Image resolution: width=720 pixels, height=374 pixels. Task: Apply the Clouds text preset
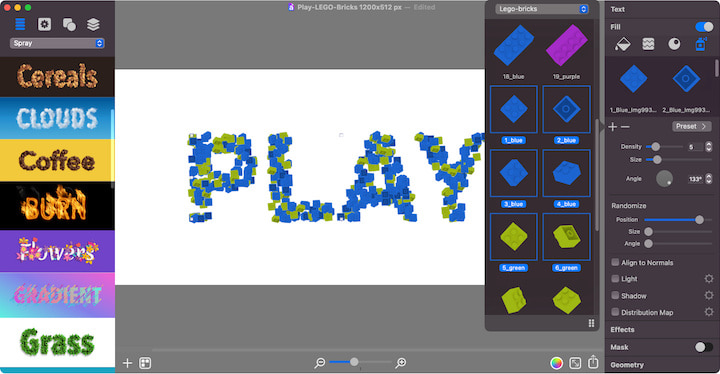[57, 118]
